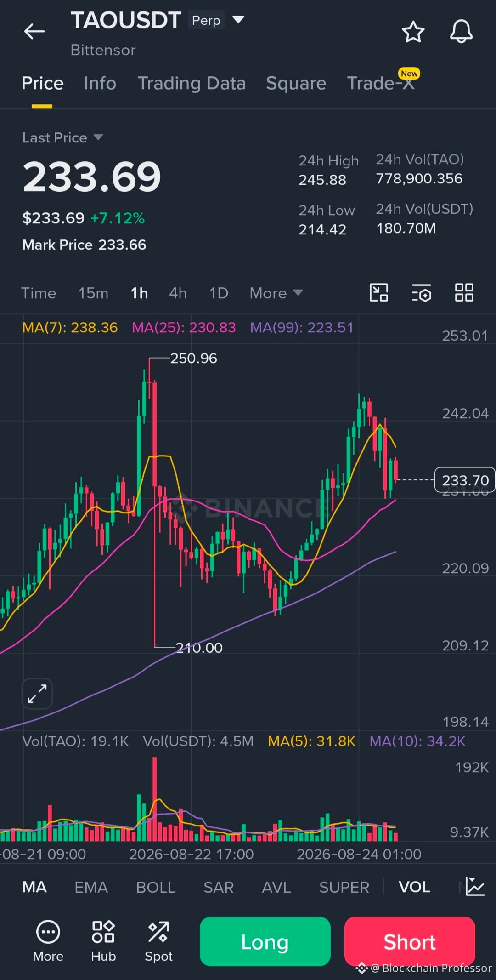Screen dimensions: 496x980
Task: Open the Square tab
Action: (x=296, y=83)
